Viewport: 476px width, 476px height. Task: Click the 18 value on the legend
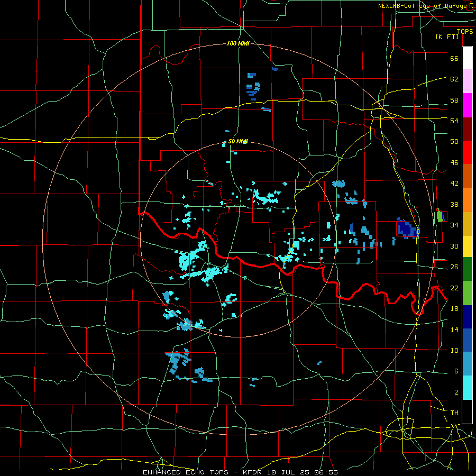coord(454,309)
